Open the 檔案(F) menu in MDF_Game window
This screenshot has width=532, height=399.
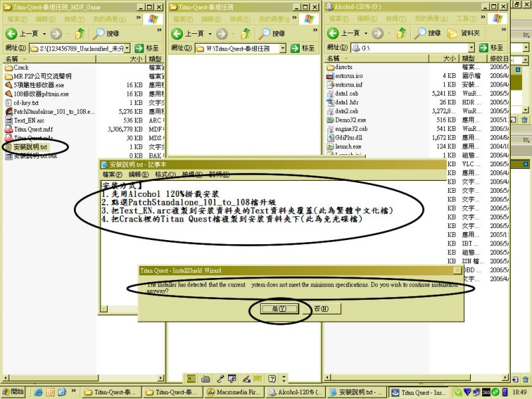click(x=17, y=19)
